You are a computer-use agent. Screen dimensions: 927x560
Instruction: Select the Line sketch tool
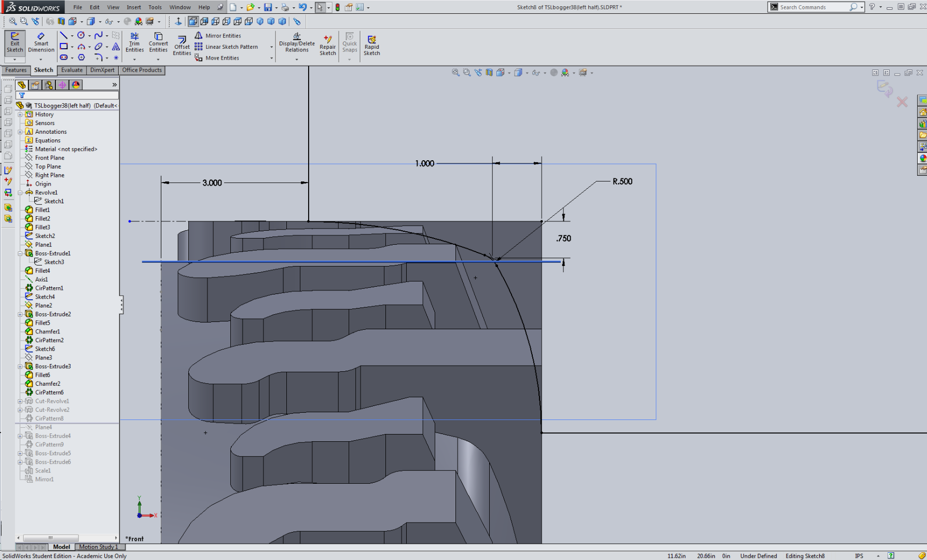63,35
